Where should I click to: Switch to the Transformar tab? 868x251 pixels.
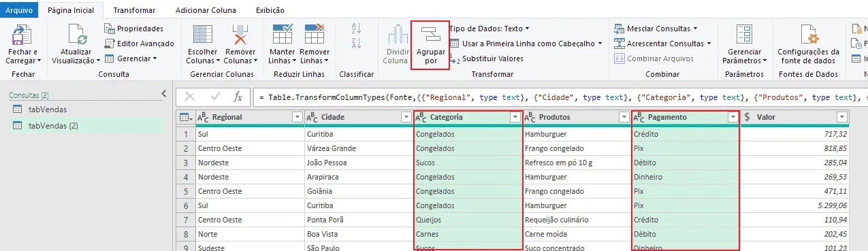(x=134, y=10)
